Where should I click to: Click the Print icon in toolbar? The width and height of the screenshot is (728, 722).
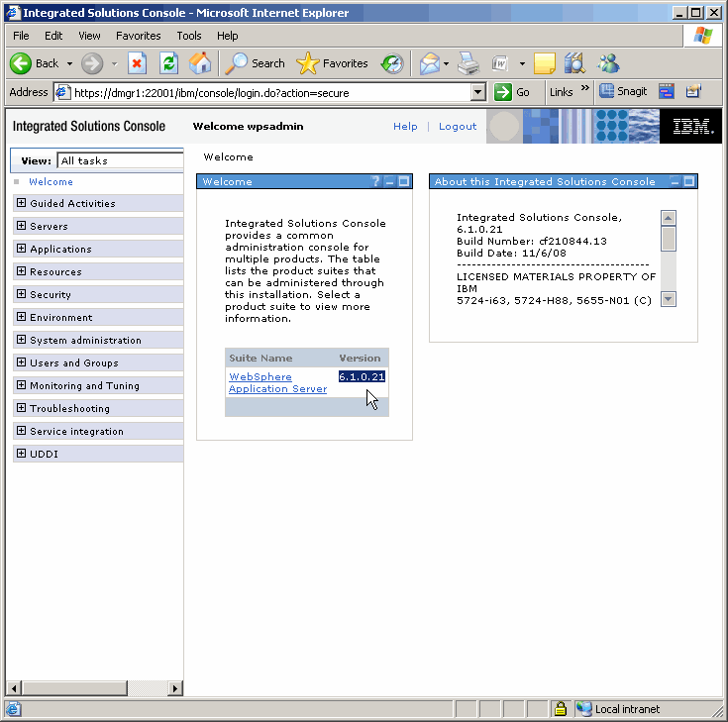click(468, 63)
